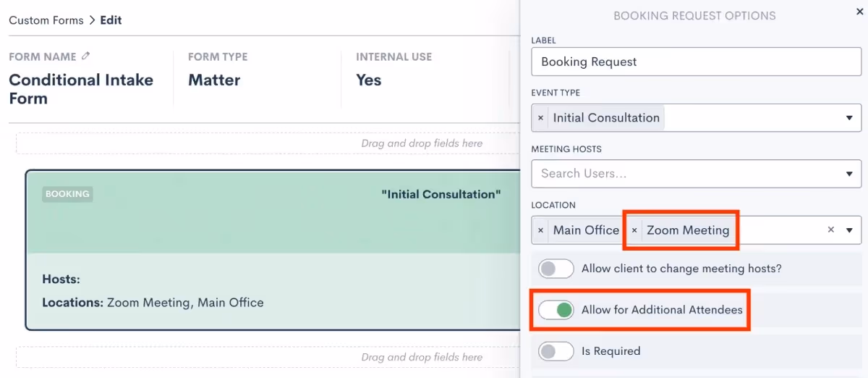Click the Zoom Meeting tag text
This screenshot has height=378, width=868.
(688, 230)
